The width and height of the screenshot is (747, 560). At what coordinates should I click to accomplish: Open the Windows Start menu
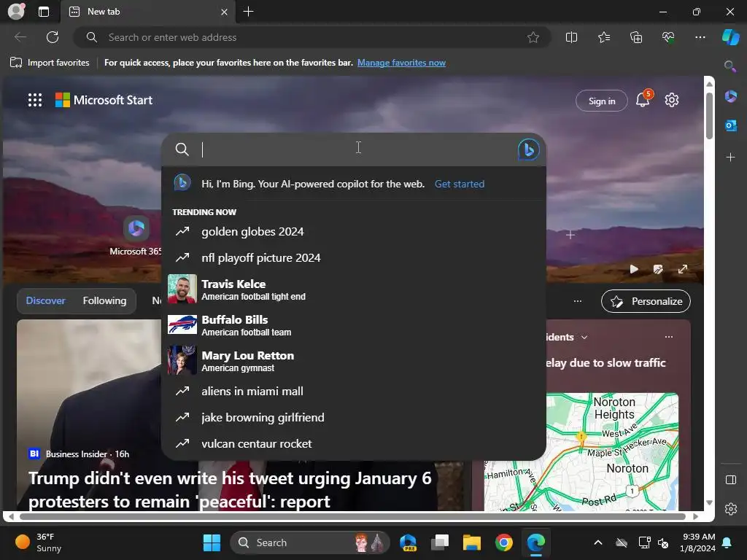tap(212, 542)
